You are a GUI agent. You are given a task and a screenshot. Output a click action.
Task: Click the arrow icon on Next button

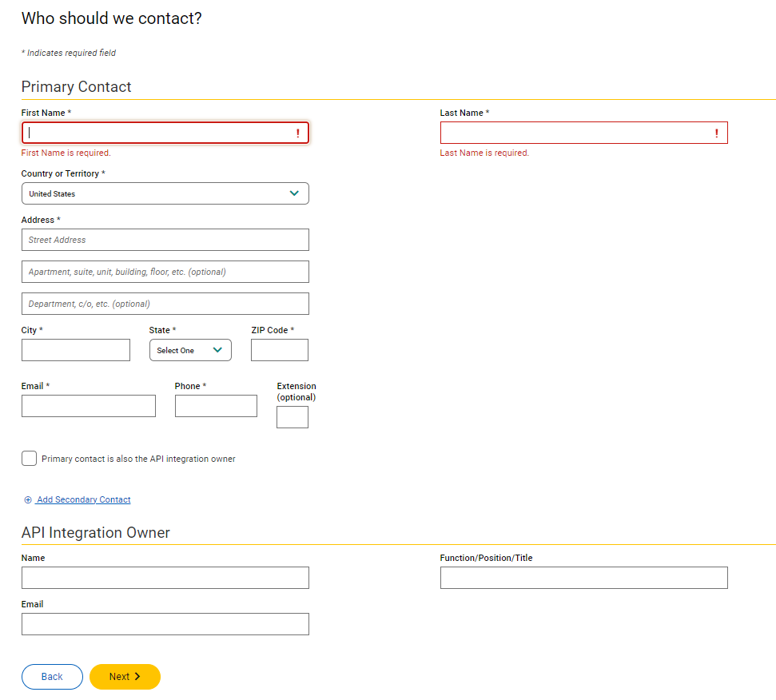(x=137, y=677)
